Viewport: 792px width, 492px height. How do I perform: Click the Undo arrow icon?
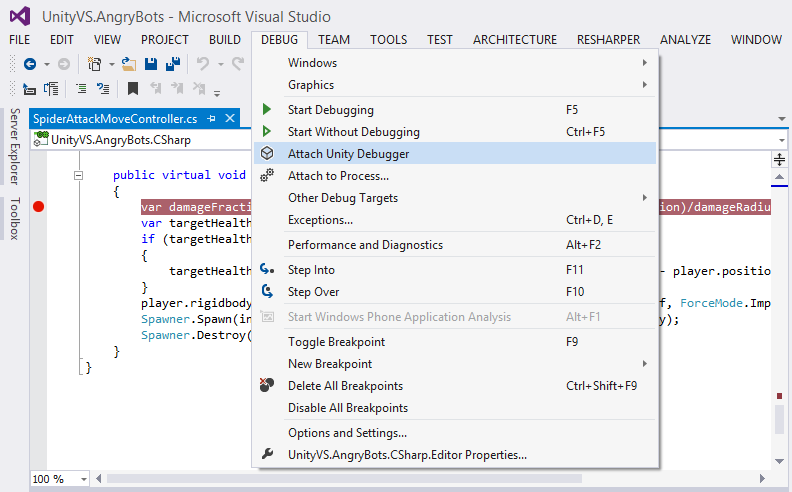point(203,64)
